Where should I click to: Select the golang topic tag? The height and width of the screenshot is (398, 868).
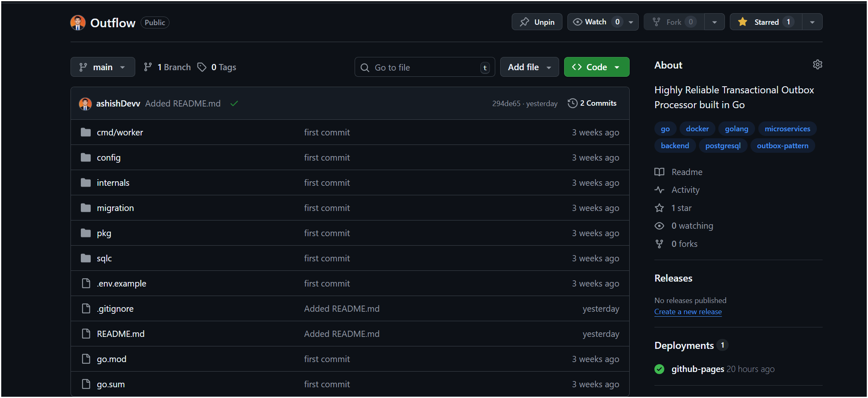736,128
